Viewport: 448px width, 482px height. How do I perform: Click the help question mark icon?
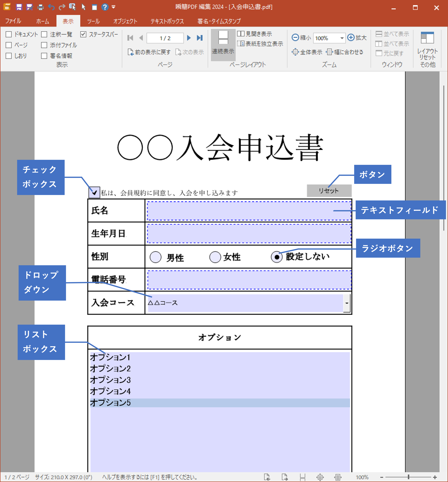pyautogui.click(x=105, y=7)
